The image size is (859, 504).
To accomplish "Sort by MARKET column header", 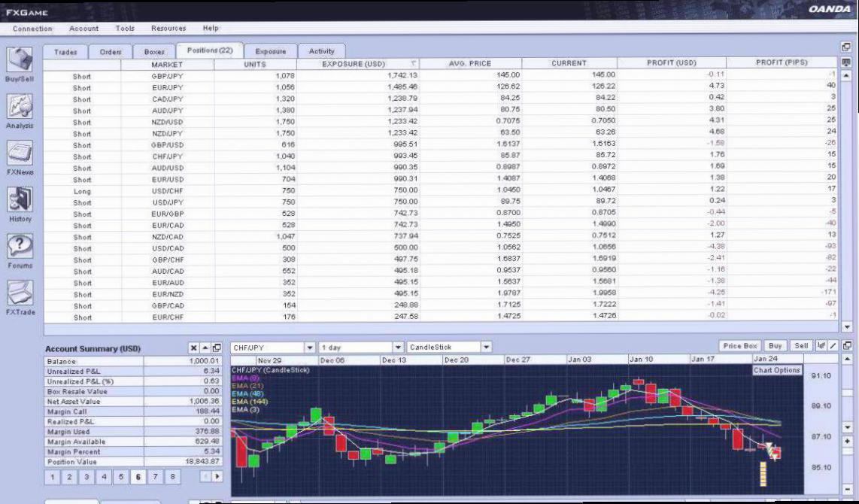I will point(167,64).
